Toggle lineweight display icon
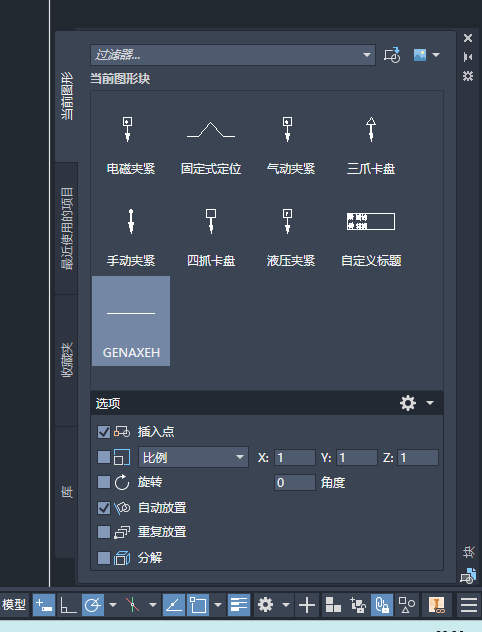482x632 pixels. tap(239, 605)
